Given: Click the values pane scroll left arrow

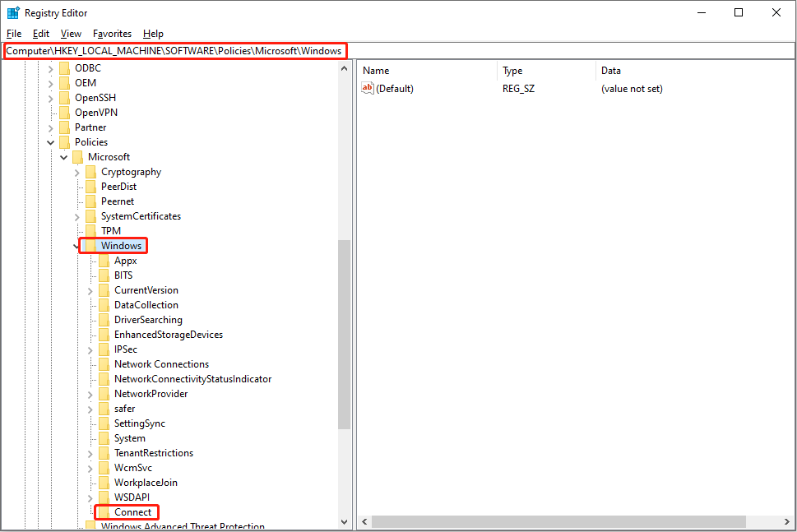Looking at the screenshot, I should click(x=364, y=521).
